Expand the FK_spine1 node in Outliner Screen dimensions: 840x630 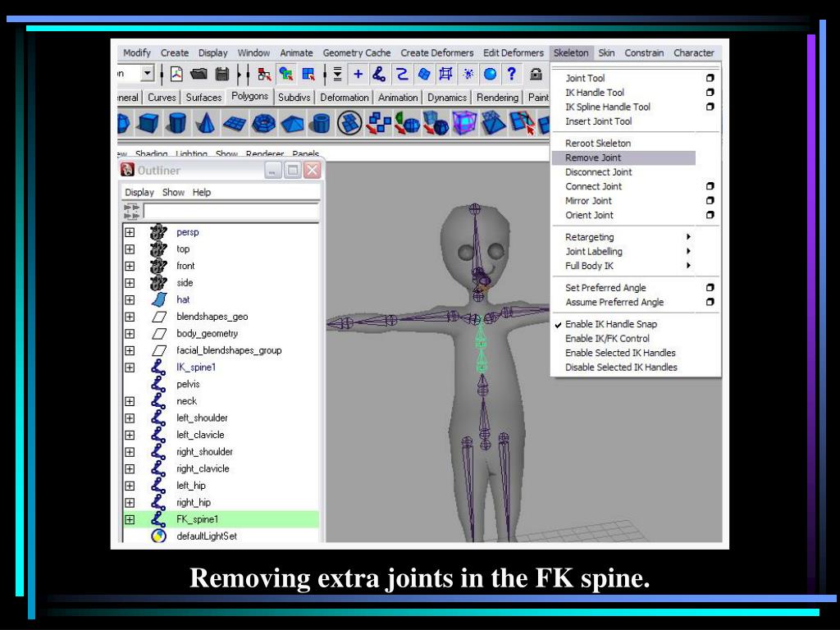tap(130, 519)
